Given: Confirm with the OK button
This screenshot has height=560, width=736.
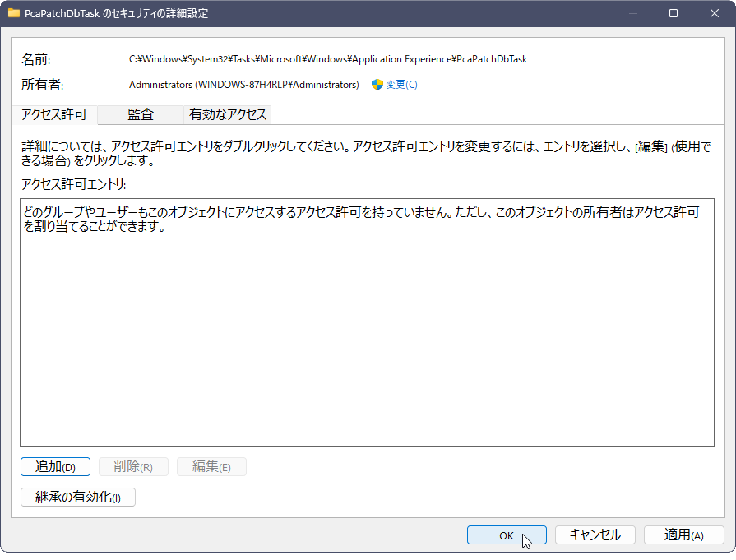Looking at the screenshot, I should tap(507, 535).
